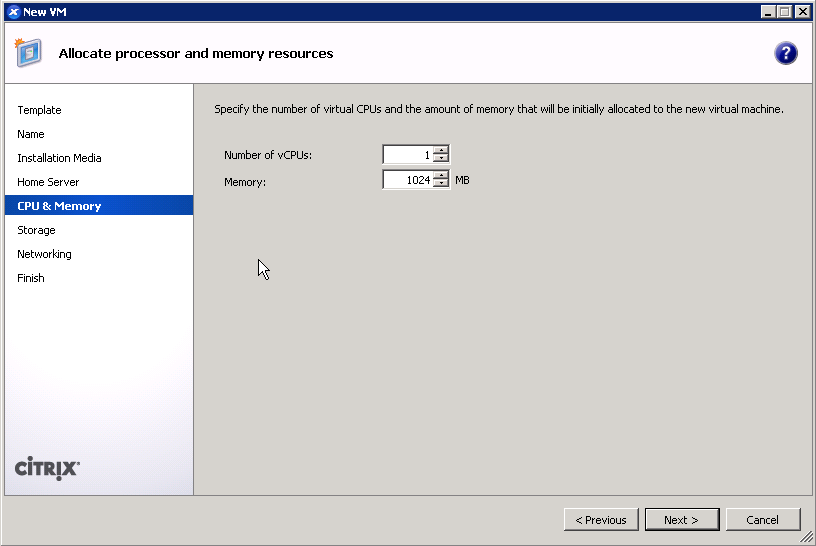
Task: Select the Installation Media step
Action: [59, 158]
